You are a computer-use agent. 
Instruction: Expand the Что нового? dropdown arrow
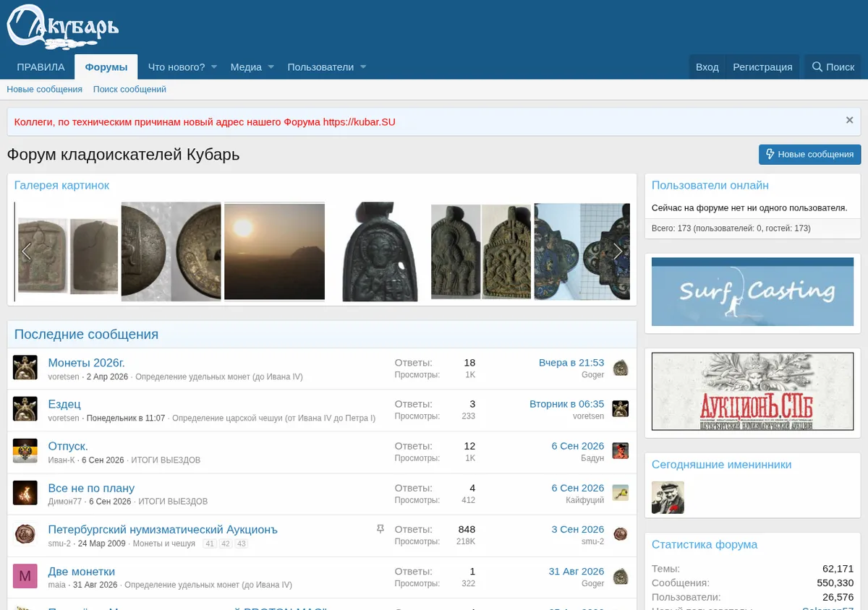pos(214,66)
